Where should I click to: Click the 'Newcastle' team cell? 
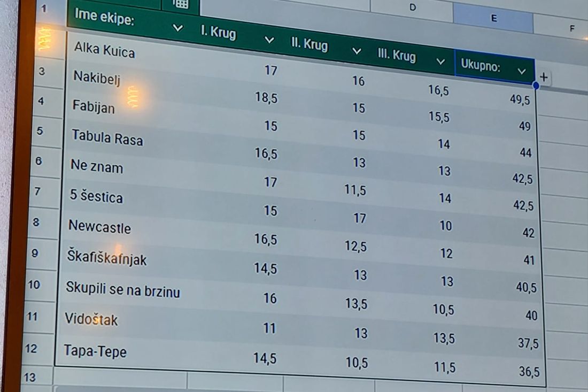click(x=99, y=227)
